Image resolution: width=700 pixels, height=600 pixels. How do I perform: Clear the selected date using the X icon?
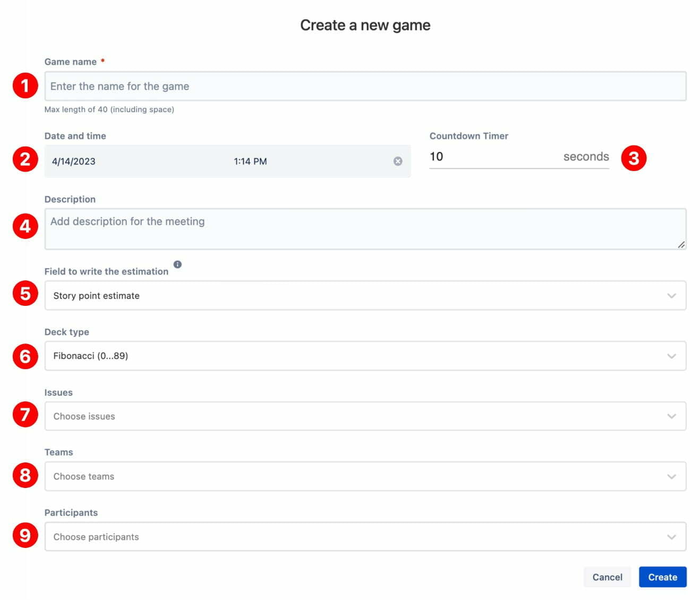click(398, 161)
